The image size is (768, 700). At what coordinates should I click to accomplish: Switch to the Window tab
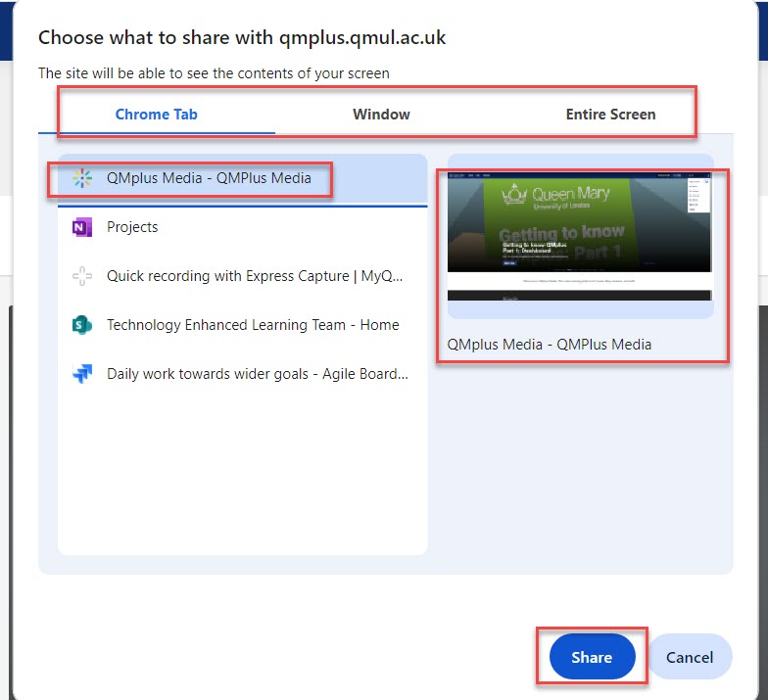[x=381, y=114]
